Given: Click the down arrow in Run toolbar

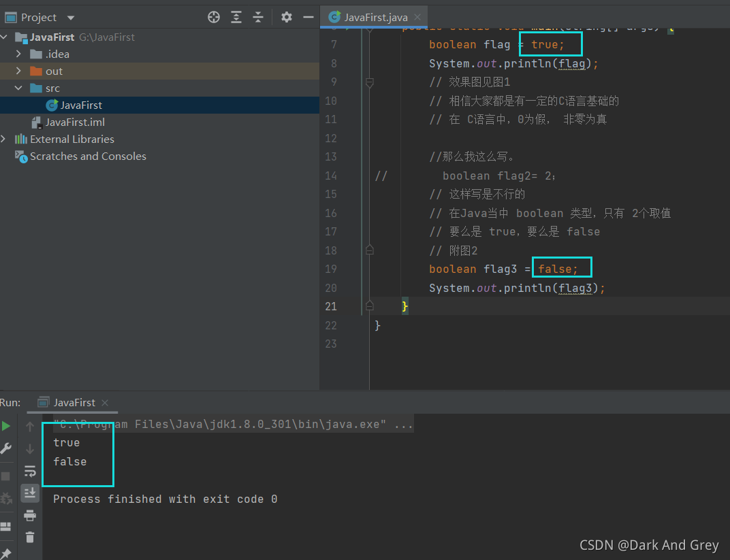Looking at the screenshot, I should [30, 449].
